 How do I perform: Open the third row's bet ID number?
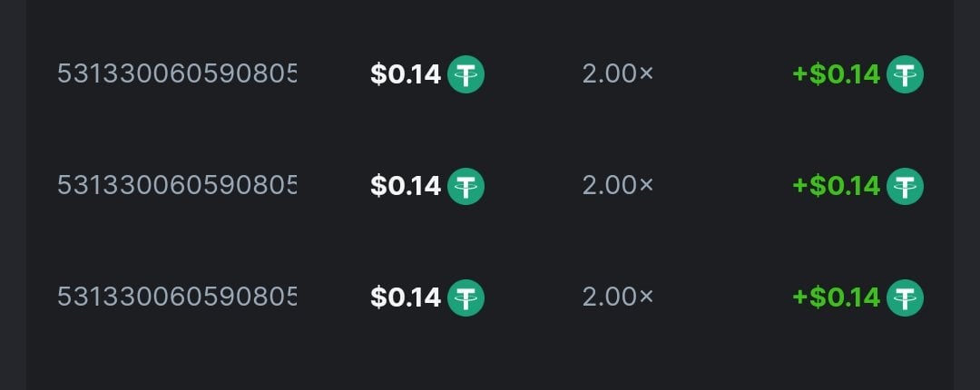[177, 297]
